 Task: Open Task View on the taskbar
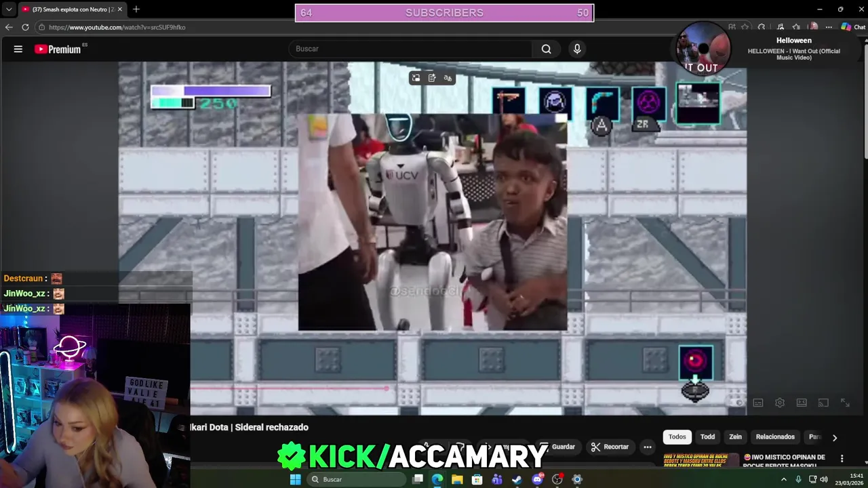coord(418,479)
